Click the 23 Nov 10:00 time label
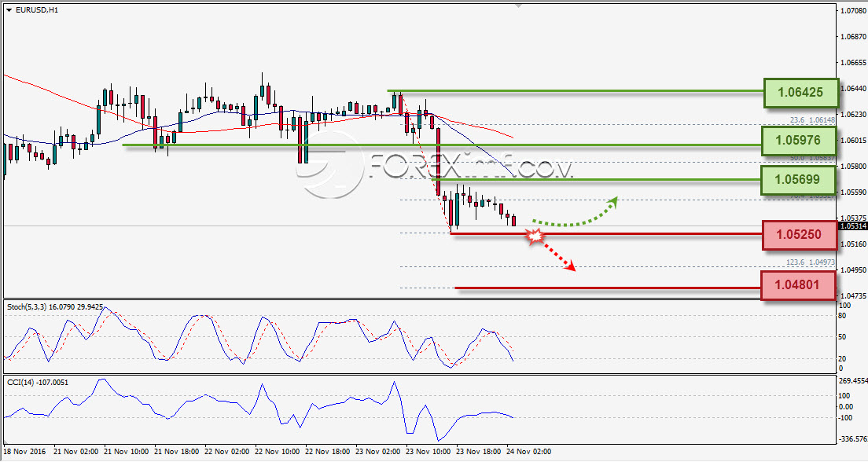The width and height of the screenshot is (868, 462). pos(428,452)
